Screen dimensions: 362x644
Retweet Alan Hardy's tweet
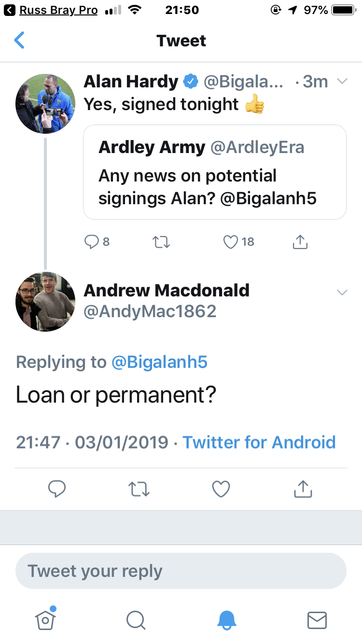161,242
